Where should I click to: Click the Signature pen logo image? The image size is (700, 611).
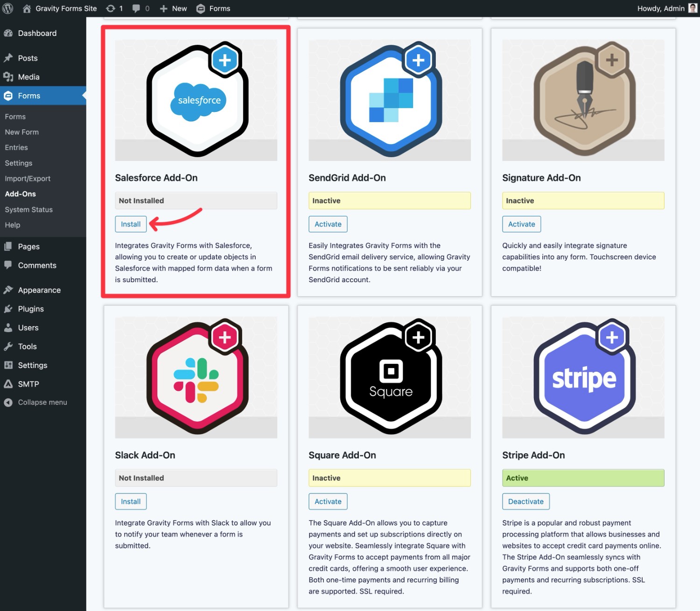[585, 100]
